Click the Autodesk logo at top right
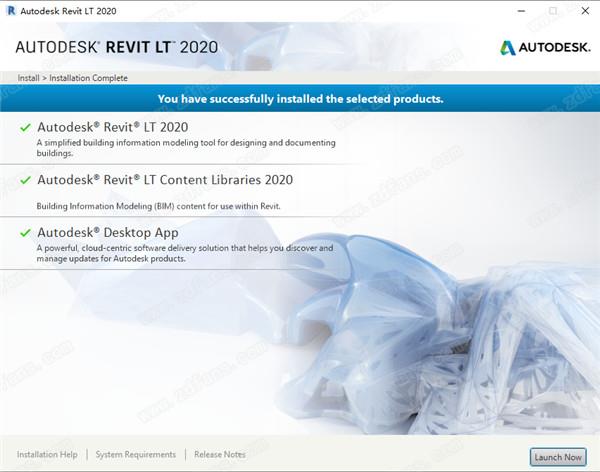This screenshot has width=600, height=472. click(545, 47)
